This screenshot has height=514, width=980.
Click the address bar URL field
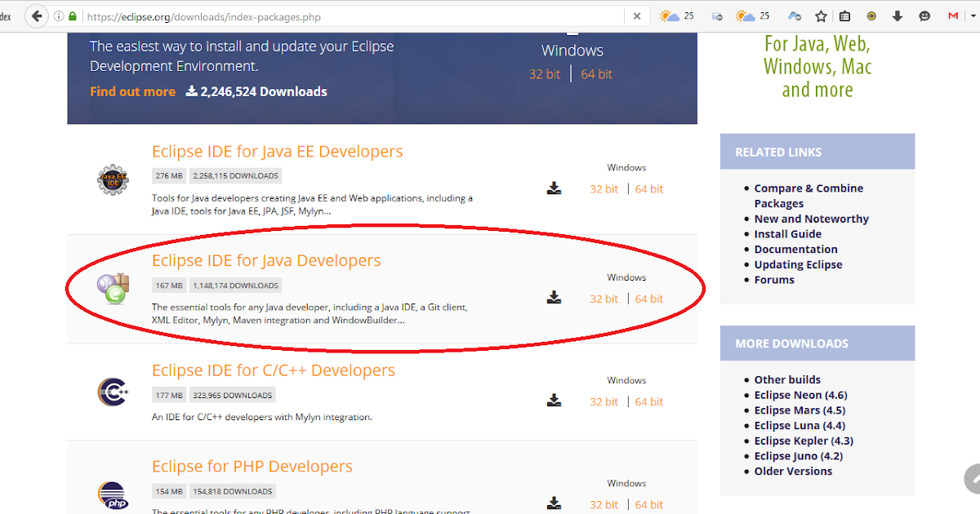click(x=351, y=16)
